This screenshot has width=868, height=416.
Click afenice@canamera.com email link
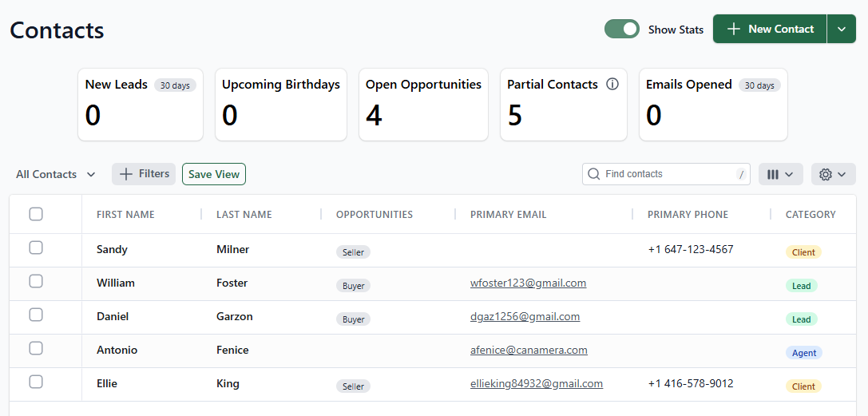point(529,350)
